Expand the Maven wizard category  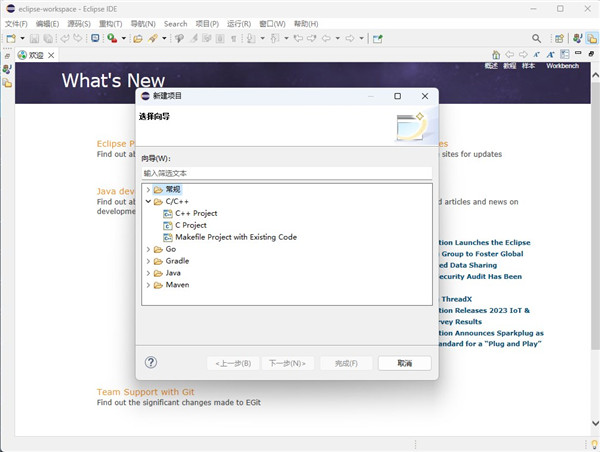[148, 285]
